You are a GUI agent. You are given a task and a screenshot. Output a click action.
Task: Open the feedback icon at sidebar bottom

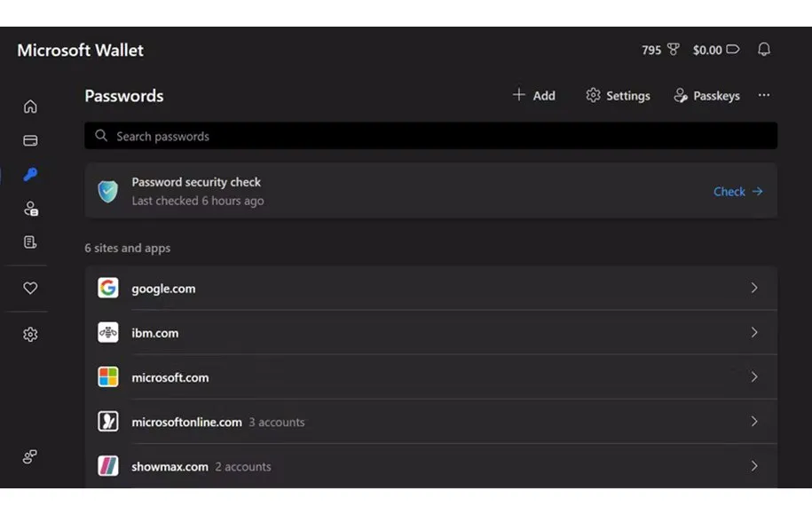(30, 456)
